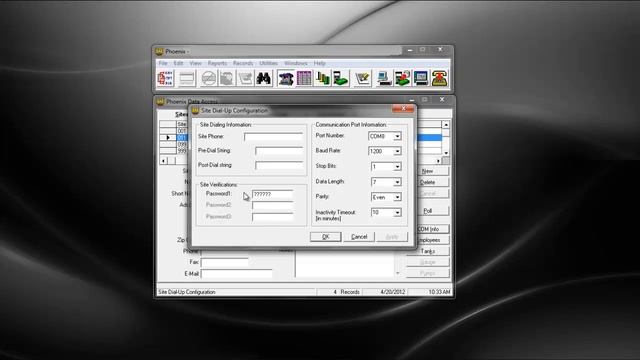Screen dimensions: 640x360
Task: Click New button in Data Access window
Action: (x=427, y=171)
